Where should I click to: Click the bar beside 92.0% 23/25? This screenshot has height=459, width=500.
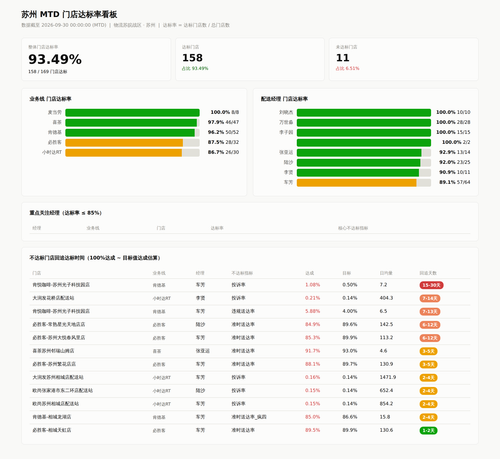364,163
